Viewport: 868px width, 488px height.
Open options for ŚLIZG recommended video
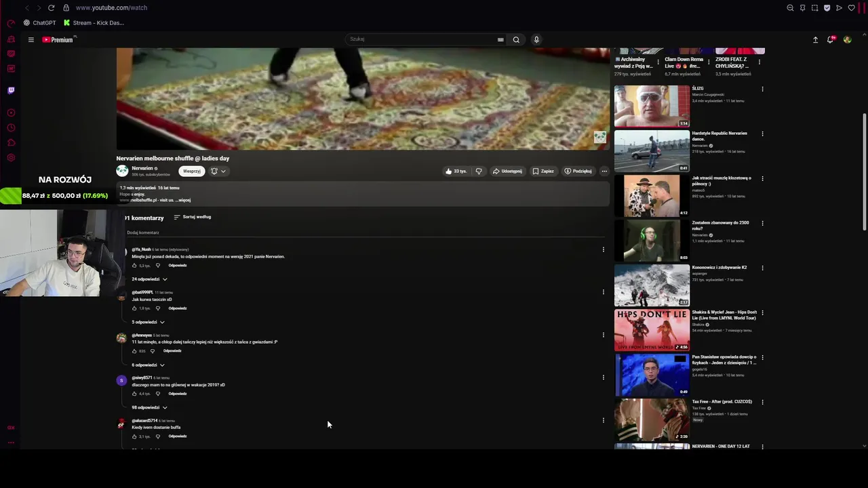click(x=762, y=89)
